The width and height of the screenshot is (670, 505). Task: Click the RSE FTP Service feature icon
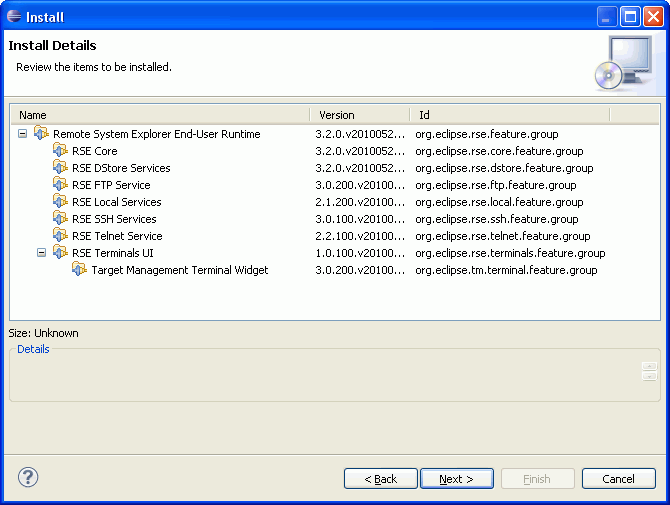(60, 185)
